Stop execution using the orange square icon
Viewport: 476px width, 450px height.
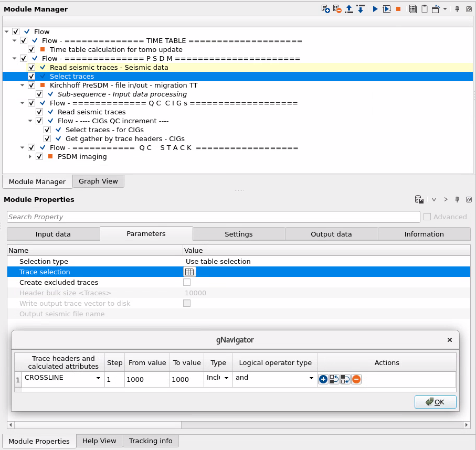398,8
